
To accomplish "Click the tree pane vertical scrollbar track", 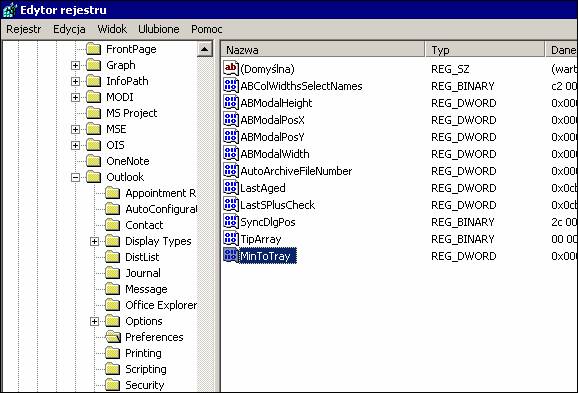I will (x=205, y=224).
